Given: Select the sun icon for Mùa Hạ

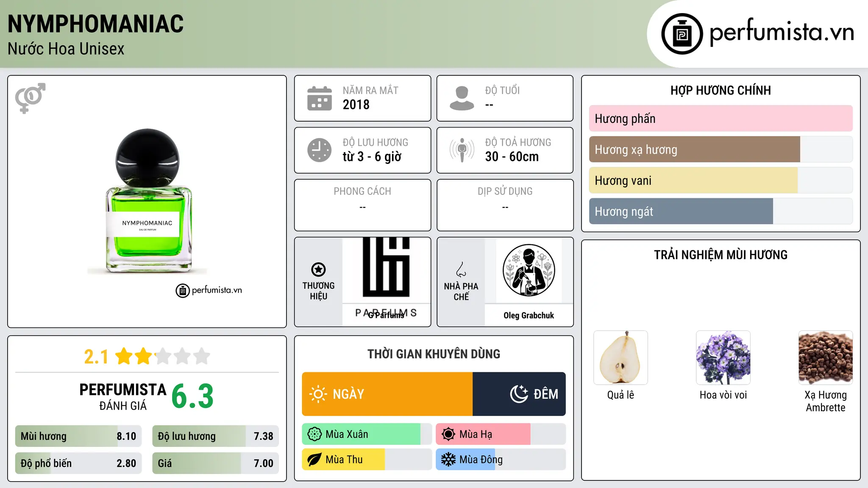Looking at the screenshot, I should (x=448, y=434).
